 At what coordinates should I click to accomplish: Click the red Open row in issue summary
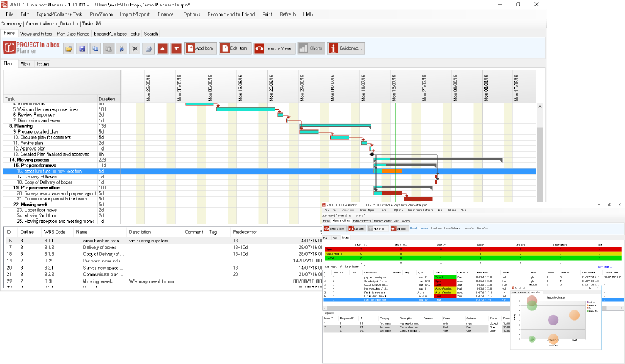coord(473,249)
